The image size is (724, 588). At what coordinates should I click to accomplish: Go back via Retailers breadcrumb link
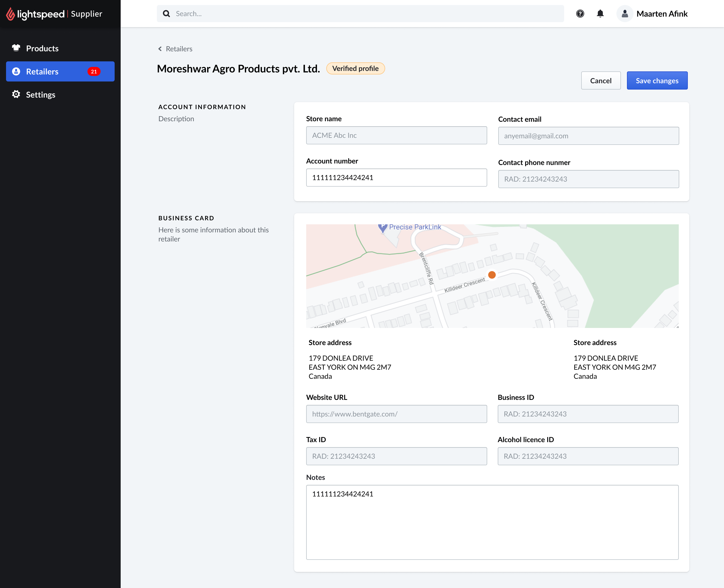[x=179, y=49]
